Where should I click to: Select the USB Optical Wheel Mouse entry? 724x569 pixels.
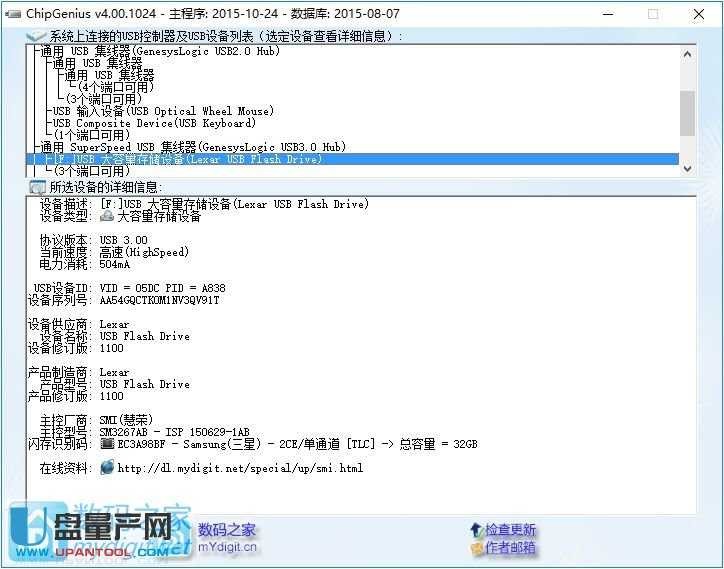point(163,111)
